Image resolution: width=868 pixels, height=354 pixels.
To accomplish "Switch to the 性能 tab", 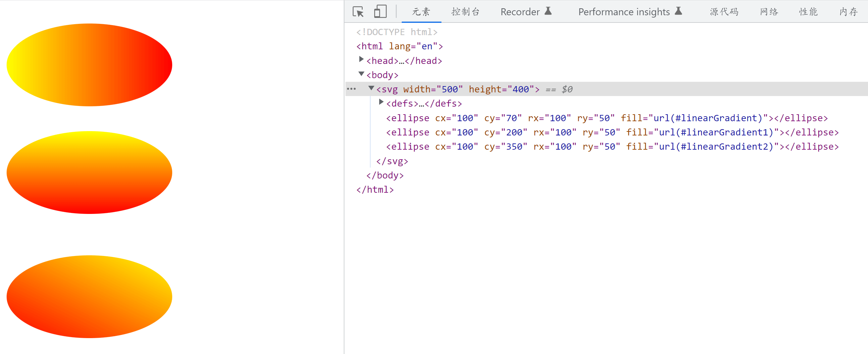I will point(808,12).
